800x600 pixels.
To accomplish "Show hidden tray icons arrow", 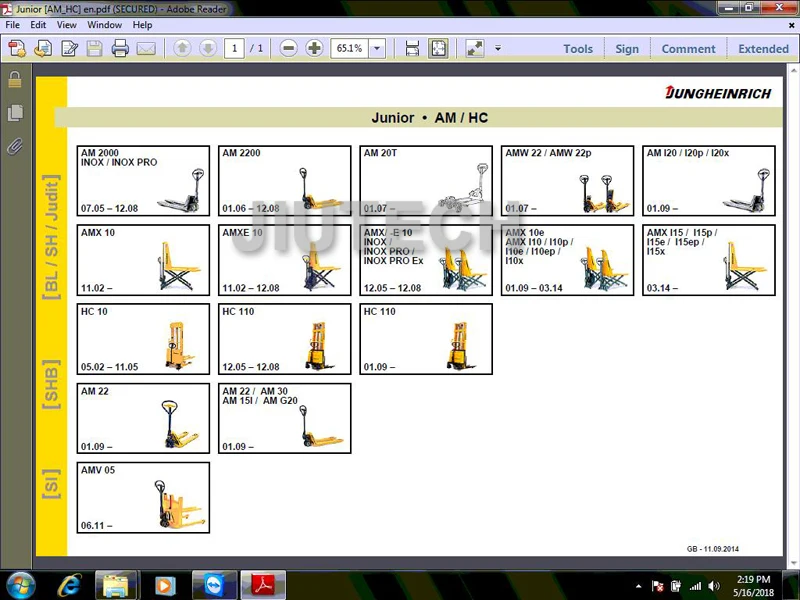I will (638, 587).
